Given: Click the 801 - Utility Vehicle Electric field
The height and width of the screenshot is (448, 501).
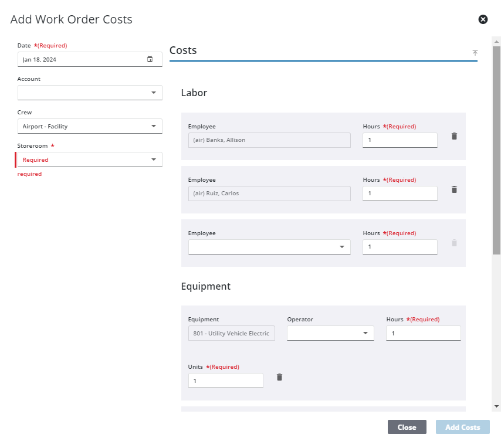Looking at the screenshot, I should (231, 332).
